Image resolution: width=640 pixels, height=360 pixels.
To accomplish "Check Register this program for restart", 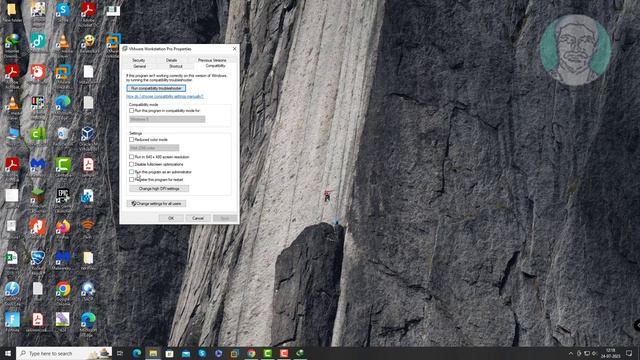I will coord(131,180).
